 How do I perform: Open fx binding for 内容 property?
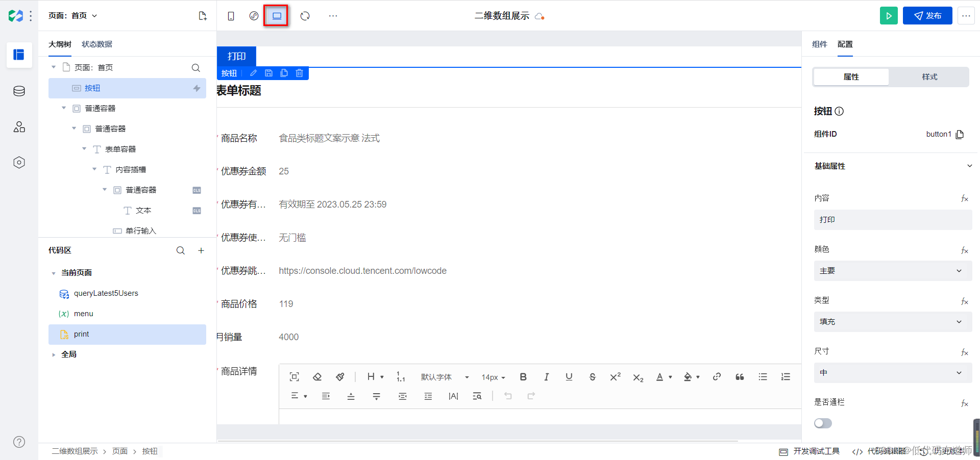(964, 198)
